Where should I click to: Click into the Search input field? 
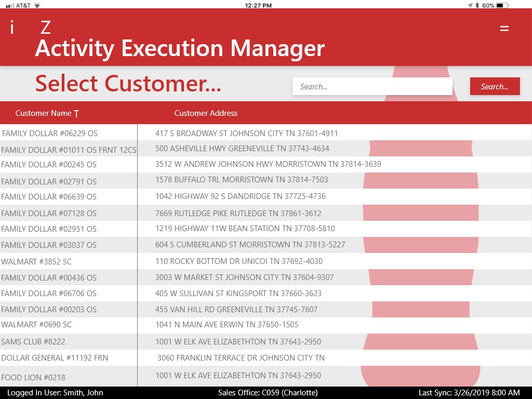coord(372,86)
